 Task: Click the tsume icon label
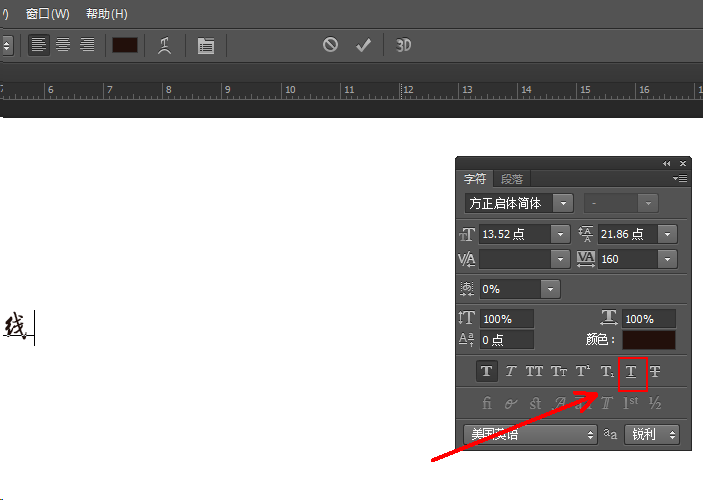click(467, 289)
